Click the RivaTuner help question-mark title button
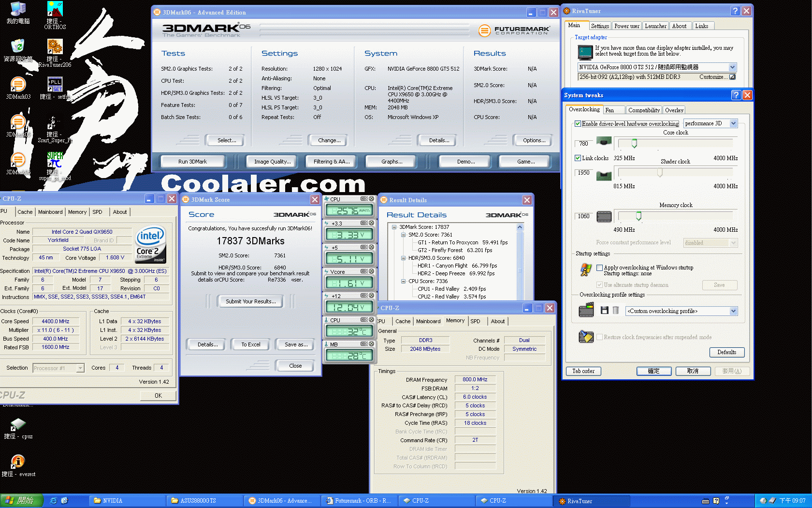The image size is (812, 508). click(735, 11)
